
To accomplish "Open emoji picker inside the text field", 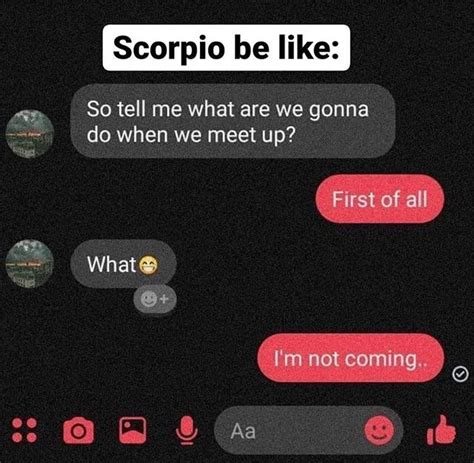I will 379,430.
